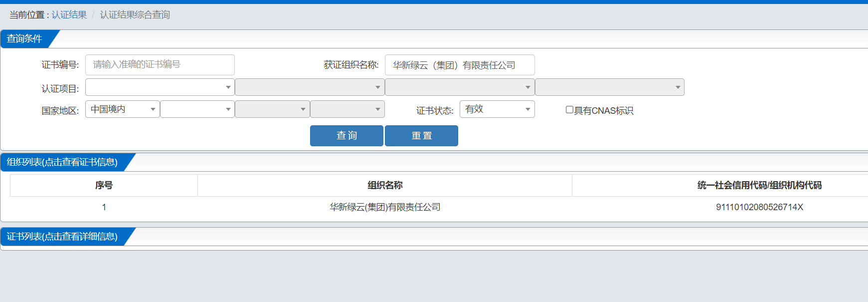Click the 证书状态 field label

pyautogui.click(x=435, y=111)
